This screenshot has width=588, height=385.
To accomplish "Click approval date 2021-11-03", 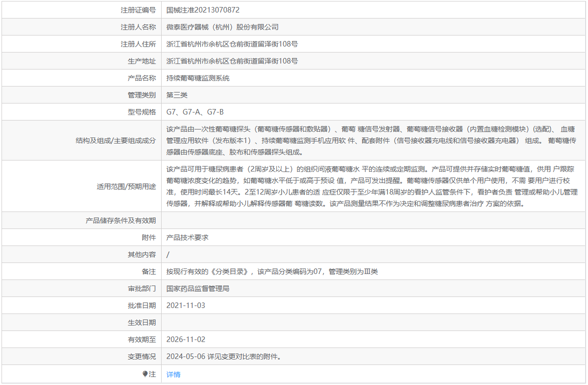I will click(186, 305).
